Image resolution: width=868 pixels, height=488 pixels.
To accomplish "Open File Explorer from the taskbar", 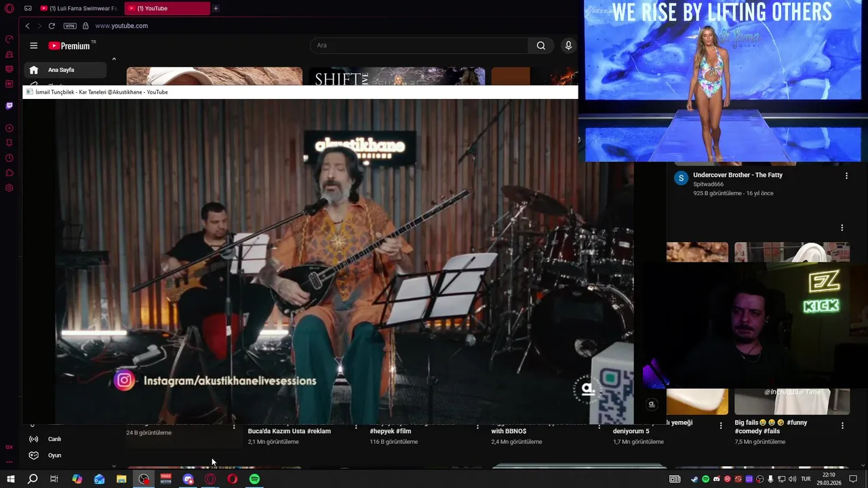I will 121,479.
